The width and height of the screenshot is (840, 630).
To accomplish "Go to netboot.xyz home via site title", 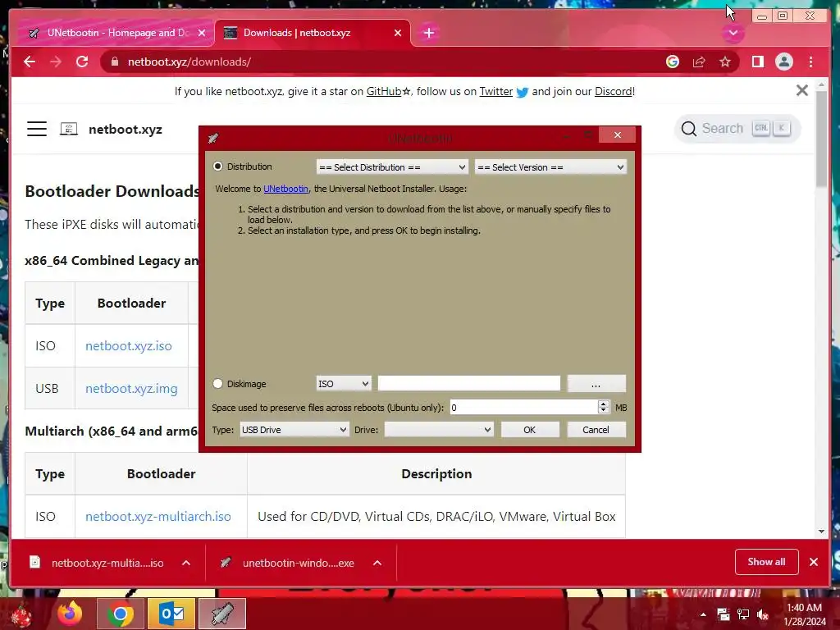I will pyautogui.click(x=126, y=129).
